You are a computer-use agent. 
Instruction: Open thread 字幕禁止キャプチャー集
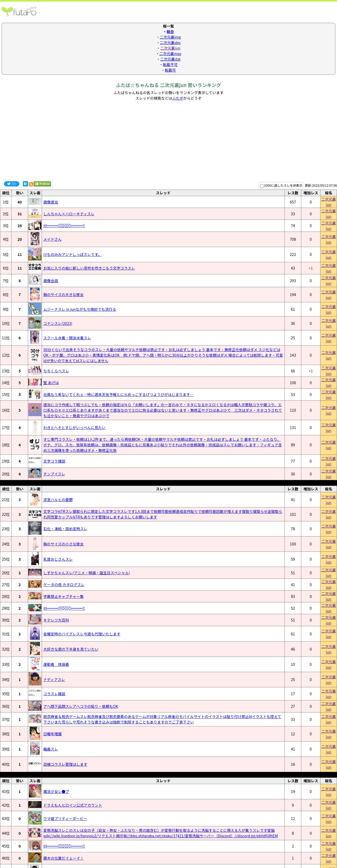pyautogui.click(x=64, y=596)
